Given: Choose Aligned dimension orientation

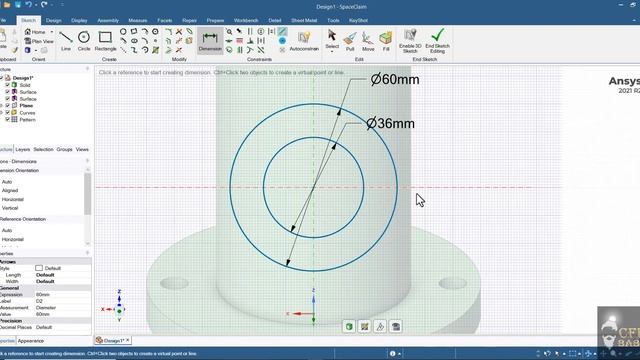Looking at the screenshot, I should click(10, 191).
